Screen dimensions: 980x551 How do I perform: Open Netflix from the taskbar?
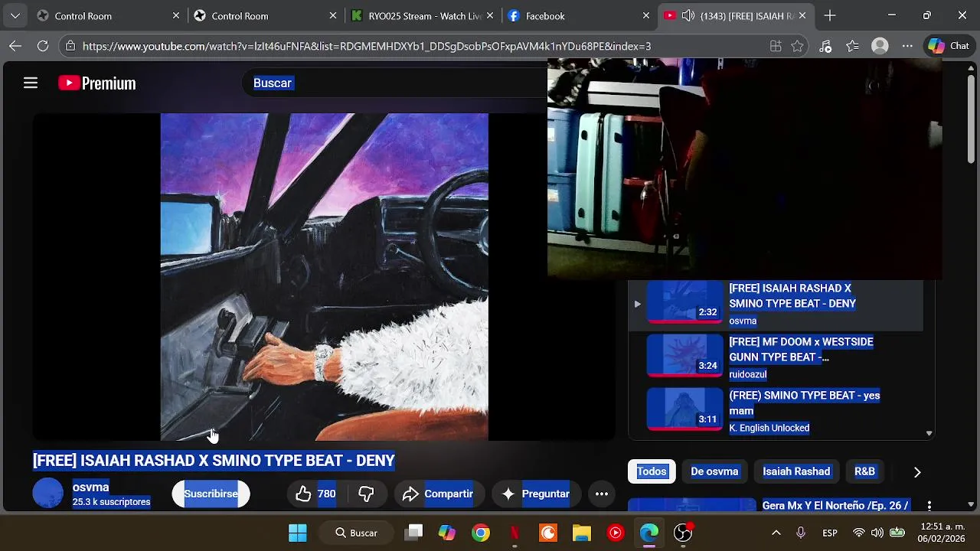point(514,533)
